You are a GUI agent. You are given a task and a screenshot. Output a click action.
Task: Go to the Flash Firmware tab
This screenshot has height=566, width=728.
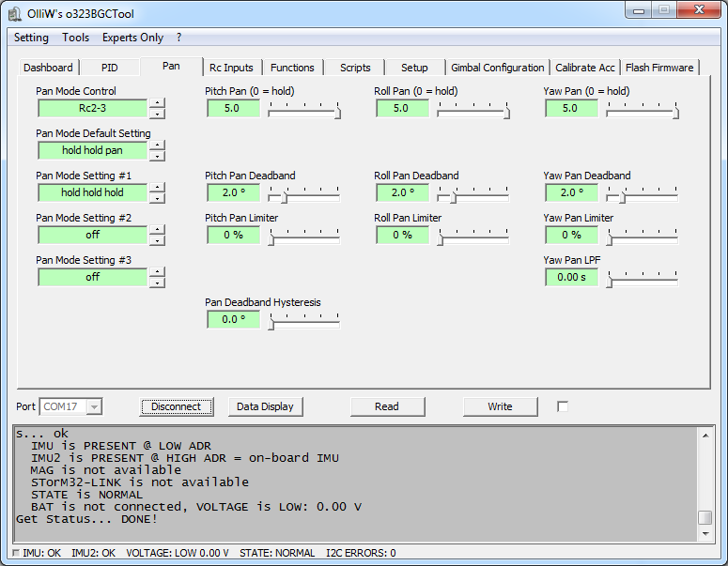659,68
